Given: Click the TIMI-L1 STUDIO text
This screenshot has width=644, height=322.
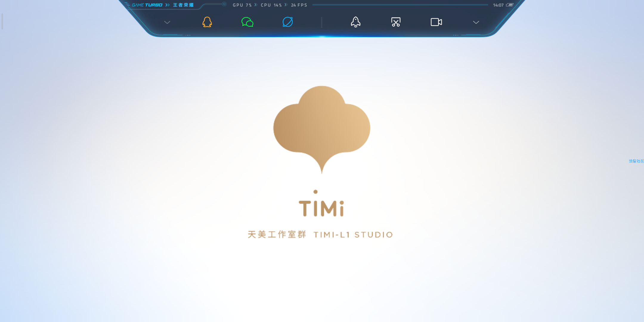Looking at the screenshot, I should pyautogui.click(x=353, y=235).
